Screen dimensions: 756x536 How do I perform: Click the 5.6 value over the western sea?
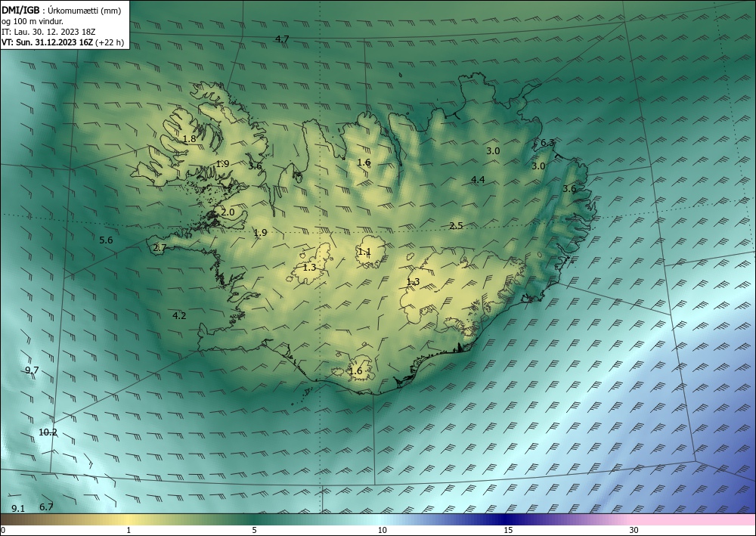106,240
